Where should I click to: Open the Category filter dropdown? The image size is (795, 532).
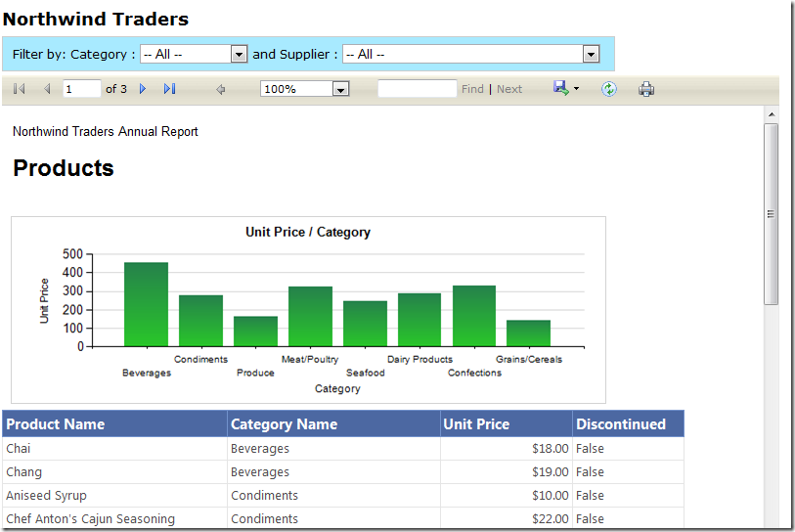pyautogui.click(x=194, y=54)
